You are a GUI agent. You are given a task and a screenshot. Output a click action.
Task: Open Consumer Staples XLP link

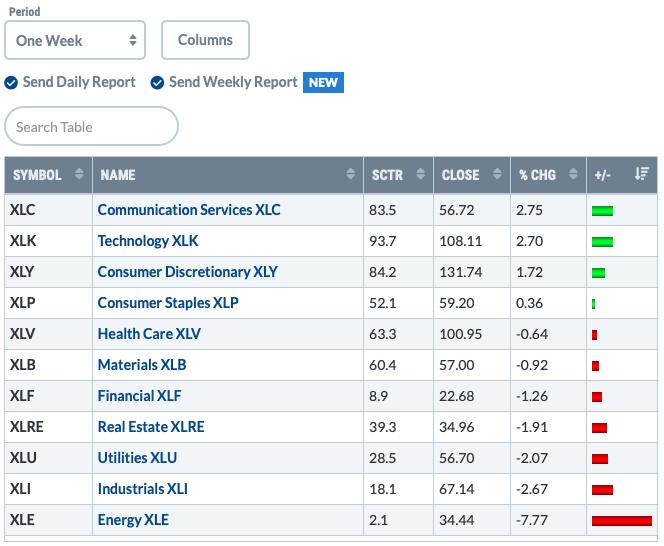click(x=168, y=302)
